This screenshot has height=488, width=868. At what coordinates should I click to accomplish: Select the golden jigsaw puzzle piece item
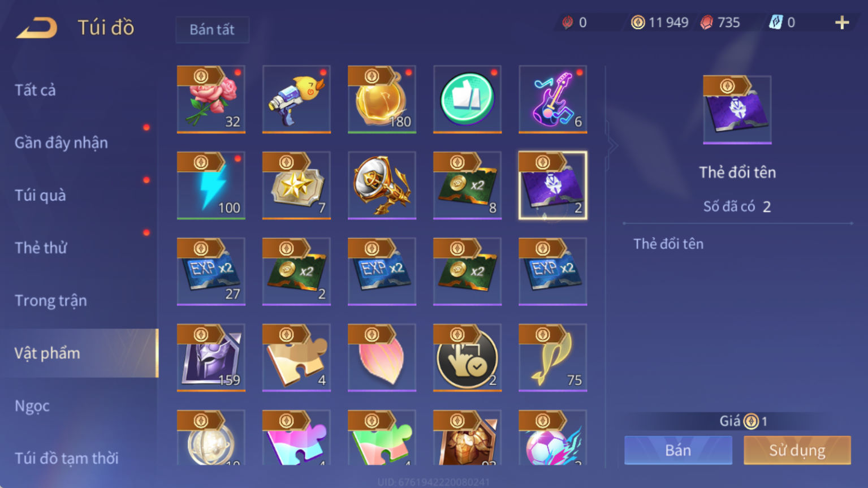296,357
